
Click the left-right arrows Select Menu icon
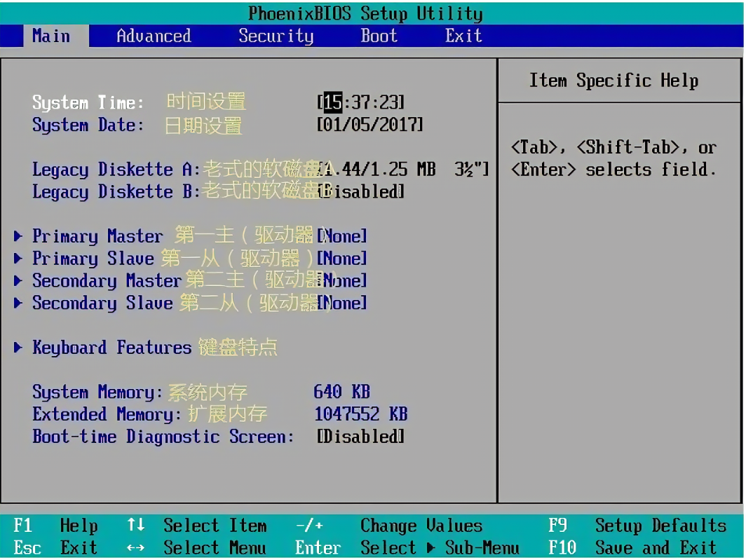[x=135, y=547]
